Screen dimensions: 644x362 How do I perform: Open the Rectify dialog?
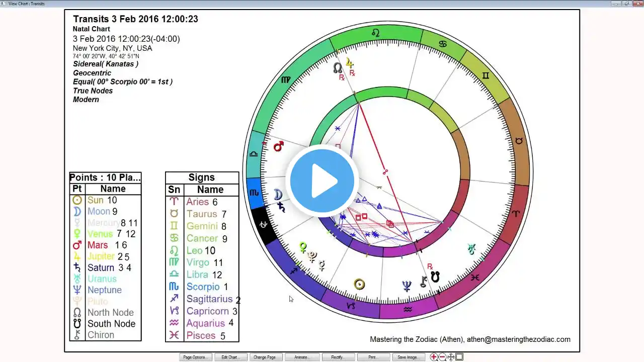[x=337, y=357]
